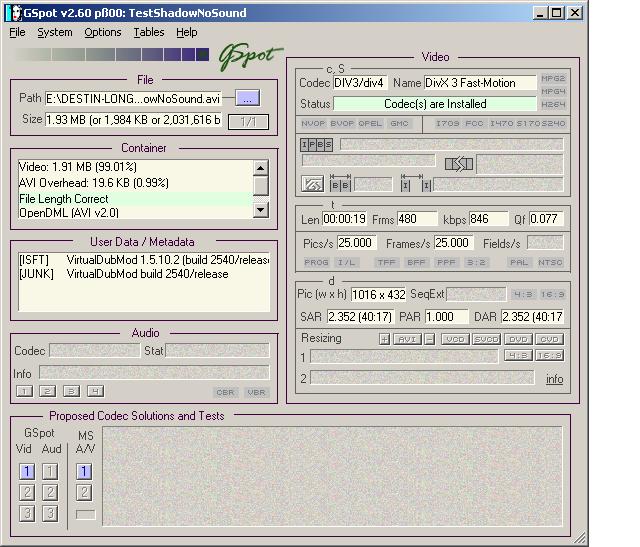640x547 pixels.
Task: Click GSpot Aud solution button 3
Action: [x=50, y=513]
